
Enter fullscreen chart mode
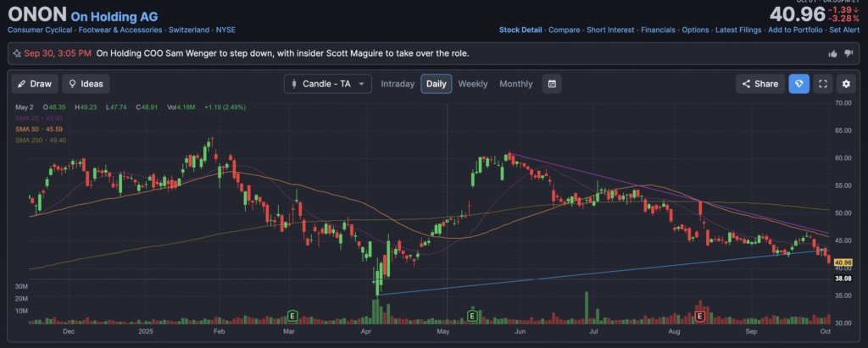[x=822, y=84]
